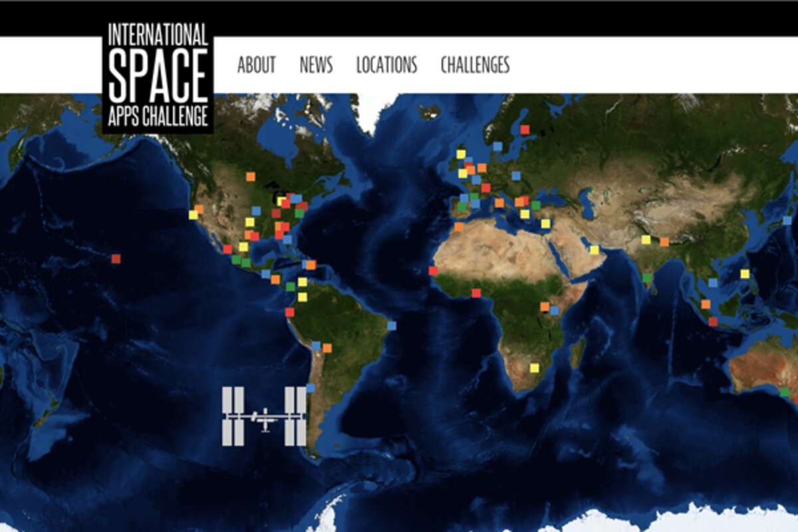The height and width of the screenshot is (532, 798).
Task: Select the blue marker over Japan
Action: click(787, 220)
